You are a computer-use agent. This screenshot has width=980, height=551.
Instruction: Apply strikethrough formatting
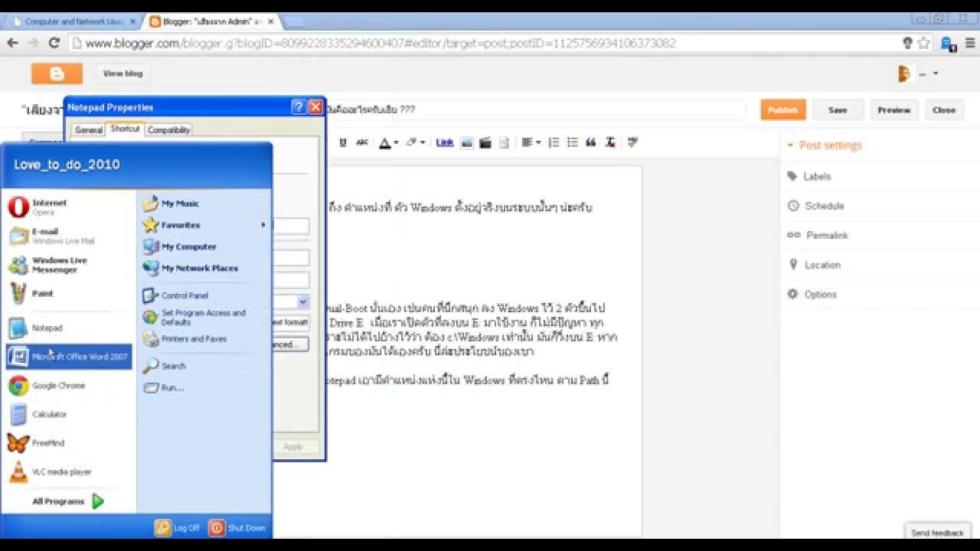click(362, 142)
